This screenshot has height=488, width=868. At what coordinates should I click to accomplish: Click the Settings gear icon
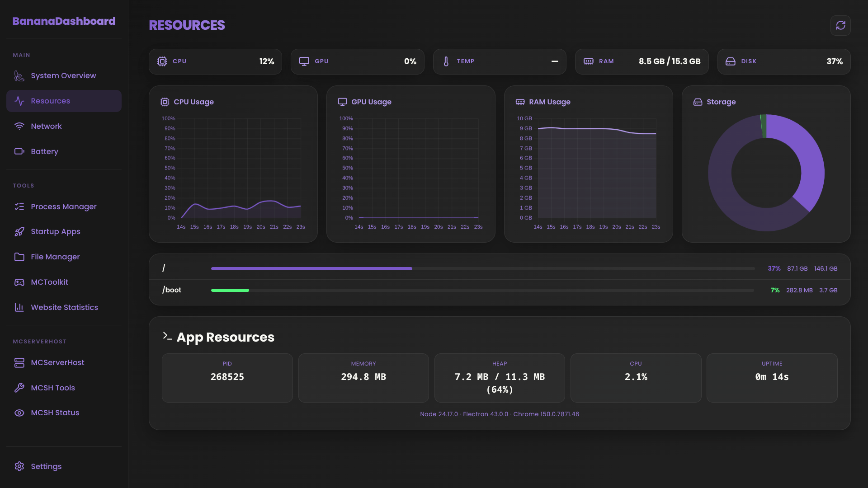(19, 466)
